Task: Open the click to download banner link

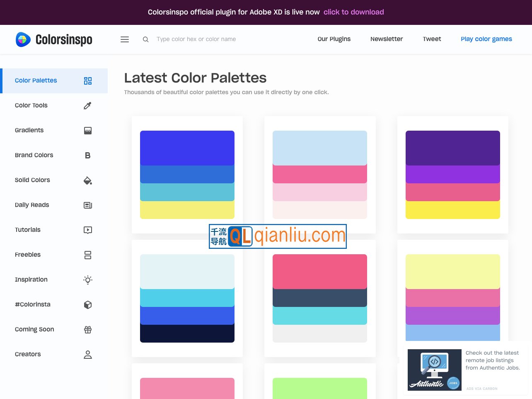Action: pyautogui.click(x=353, y=12)
